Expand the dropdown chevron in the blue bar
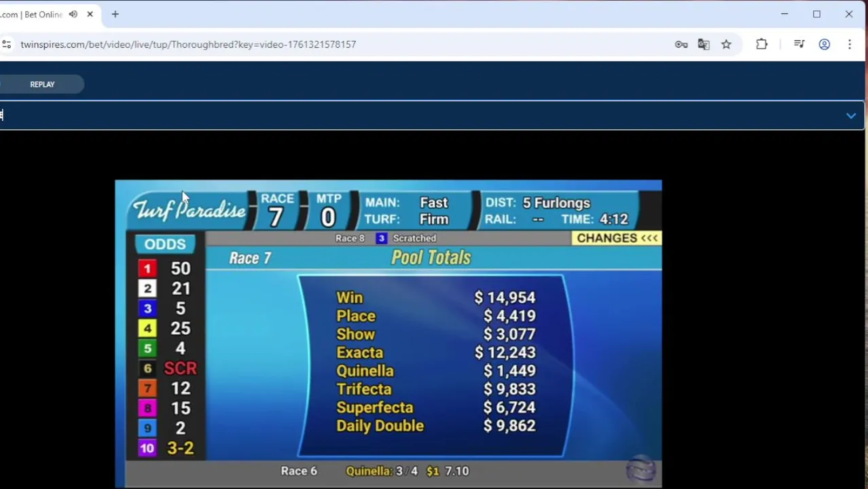Image resolution: width=868 pixels, height=489 pixels. (851, 115)
